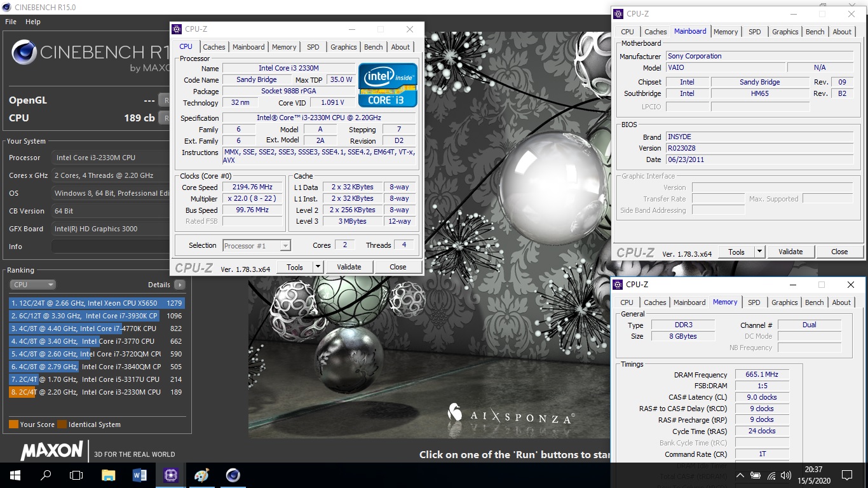Click the Intel Core i3 logo
This screenshot has width=868, height=488.
(x=388, y=85)
